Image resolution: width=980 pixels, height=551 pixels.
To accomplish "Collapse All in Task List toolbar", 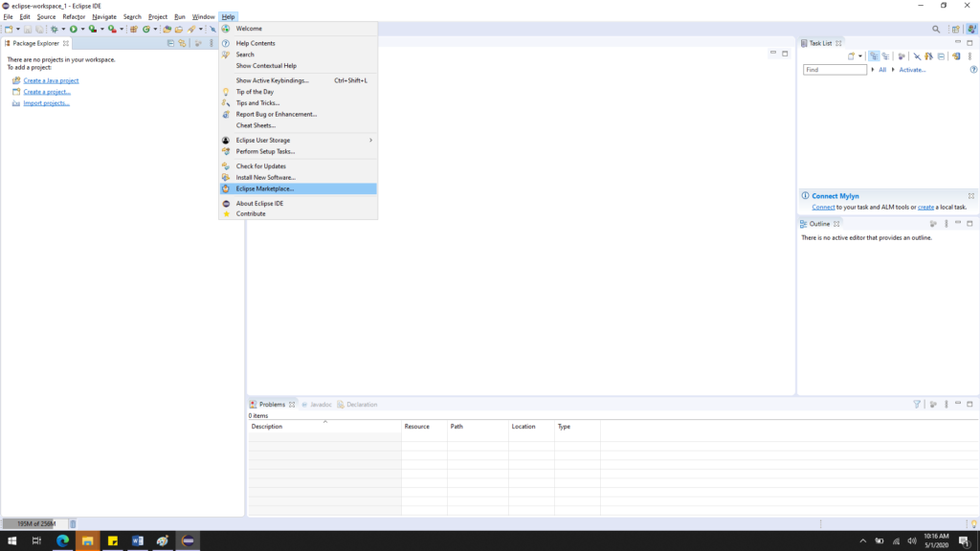I will (x=942, y=56).
